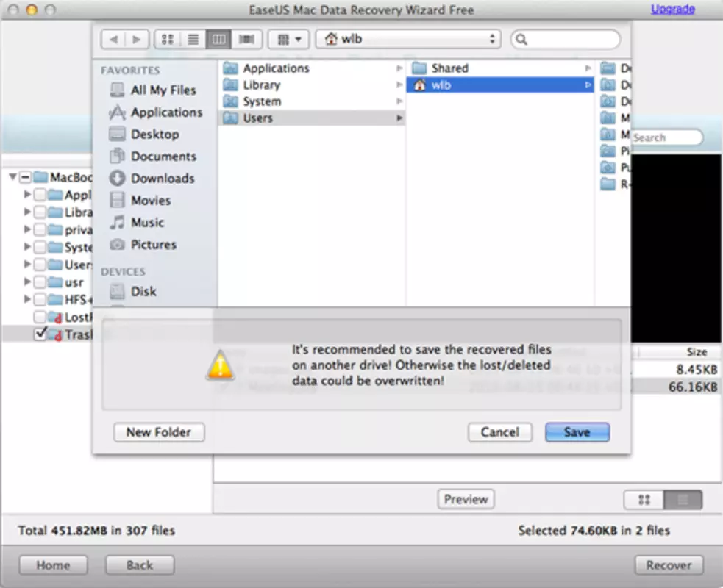Switch to list view in dialog
This screenshot has width=723, height=588.
click(193, 39)
